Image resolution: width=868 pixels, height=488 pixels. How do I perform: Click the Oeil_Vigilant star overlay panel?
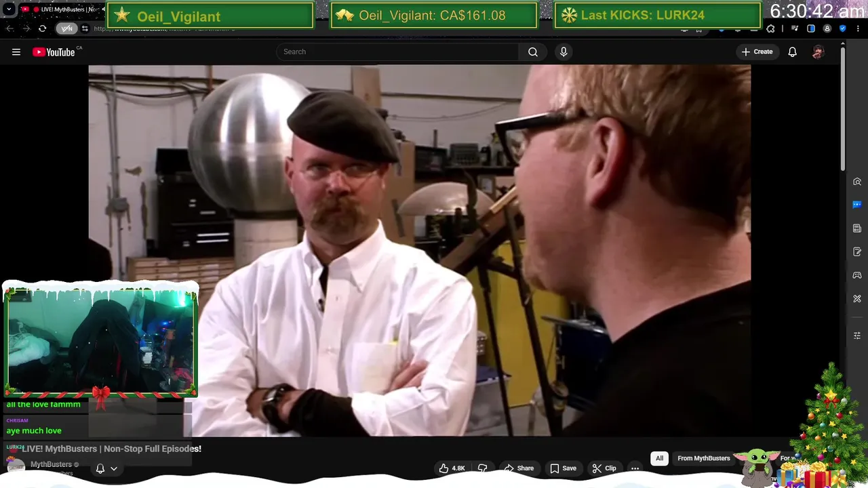(x=211, y=15)
